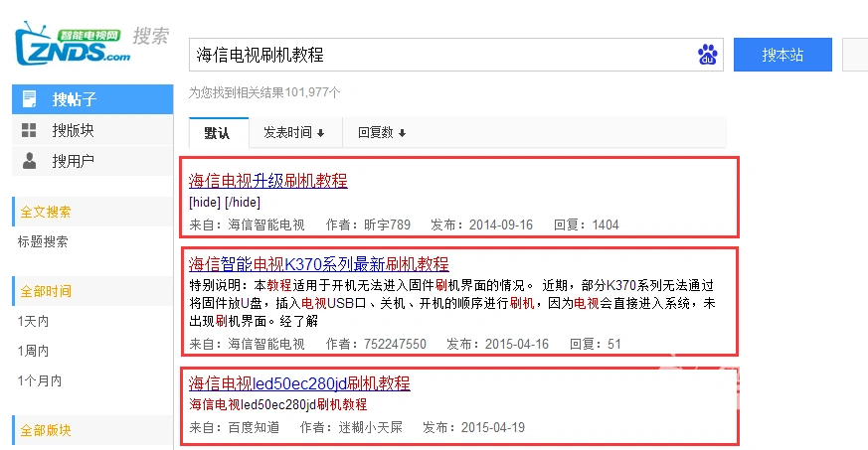Sort results by 发表时间
The image size is (868, 450).
click(x=294, y=133)
